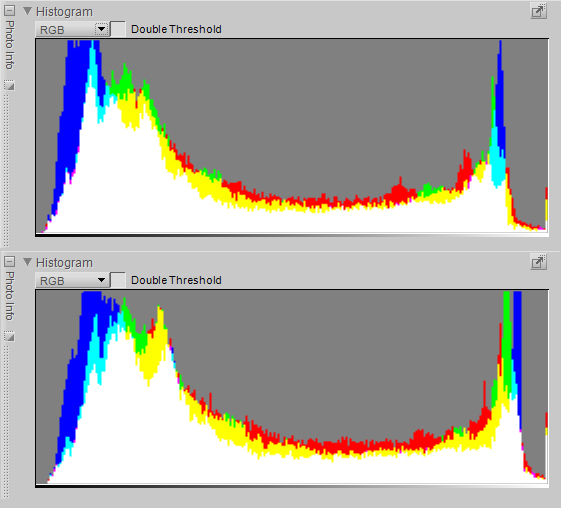Enable Double Threshold checkbox in top histogram
561x508 pixels.
click(118, 29)
